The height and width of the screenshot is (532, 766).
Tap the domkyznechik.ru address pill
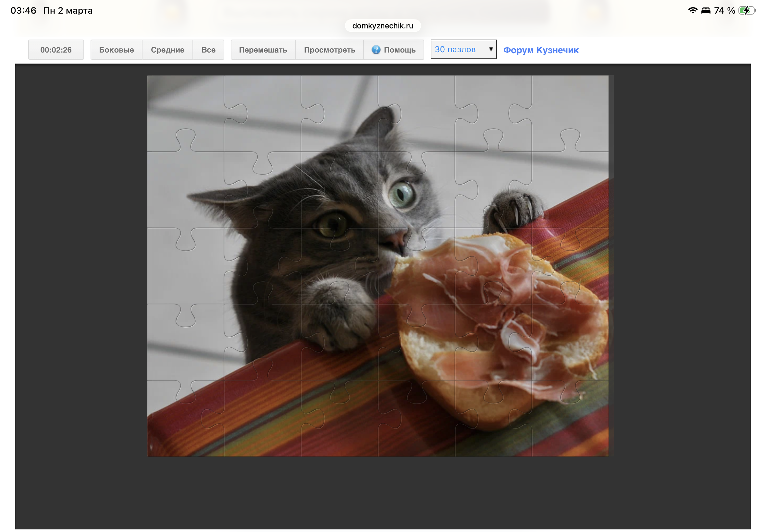pos(382,26)
